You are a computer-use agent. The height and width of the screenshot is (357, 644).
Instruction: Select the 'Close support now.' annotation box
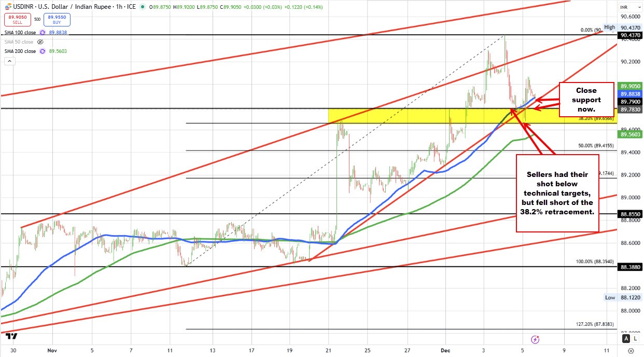[x=586, y=100]
